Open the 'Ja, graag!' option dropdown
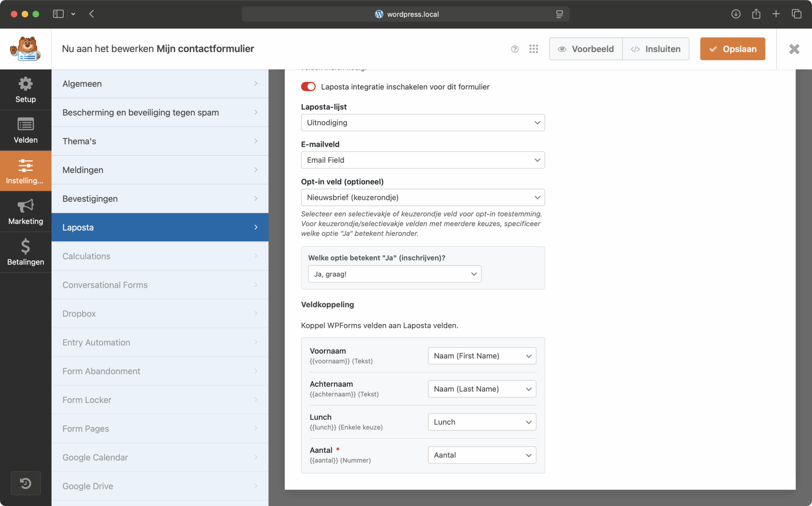Viewport: 812px width, 506px height. coord(395,274)
